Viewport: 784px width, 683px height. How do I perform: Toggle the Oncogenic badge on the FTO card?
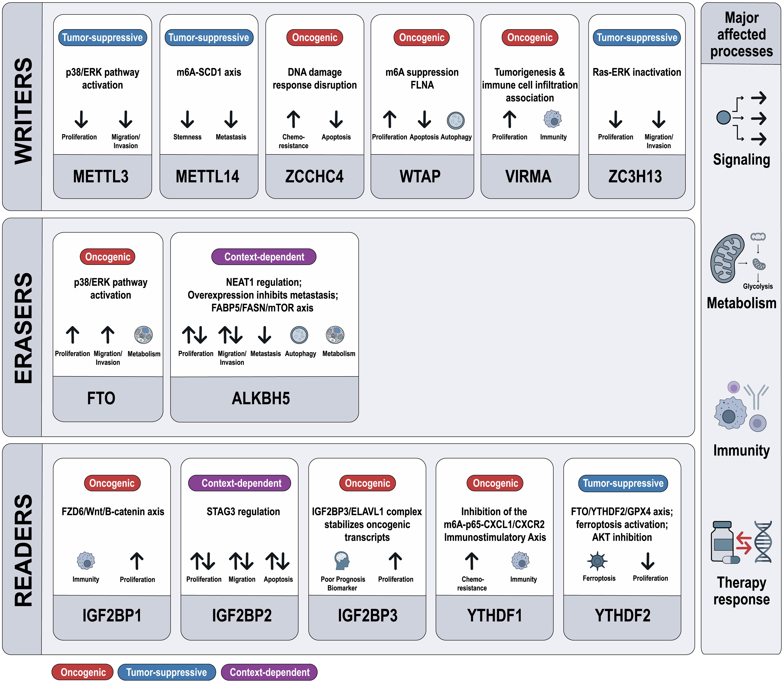(108, 256)
